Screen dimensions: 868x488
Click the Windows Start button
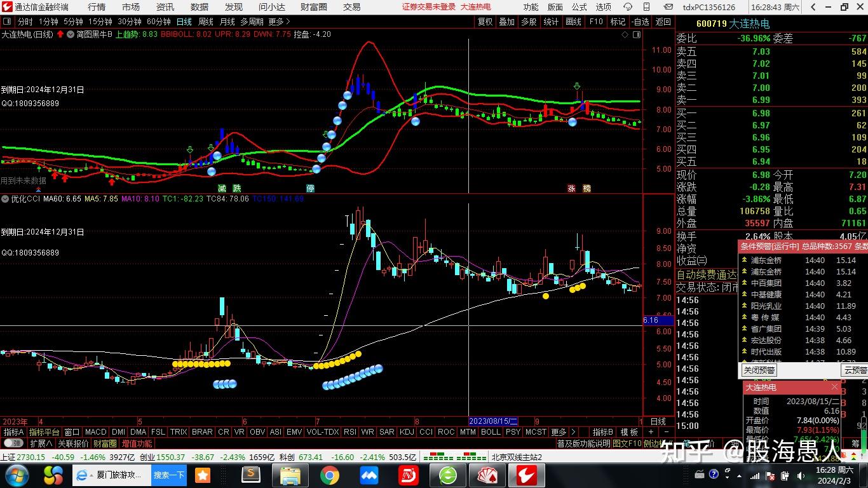click(16, 475)
